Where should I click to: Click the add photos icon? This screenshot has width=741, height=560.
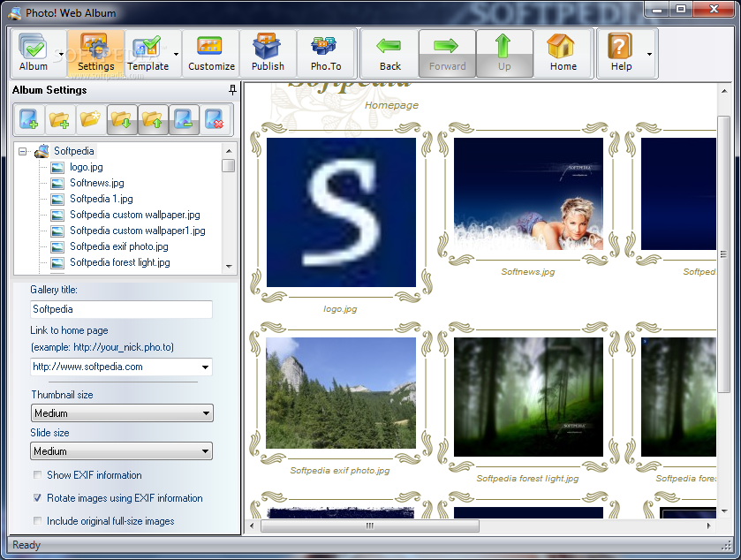click(29, 119)
